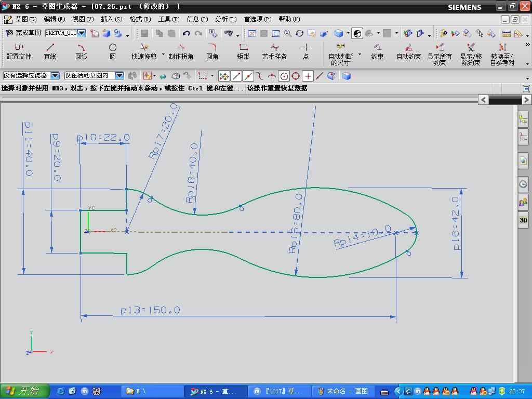The image size is (532, 399).
Task: Toggle the midpoint snap point option
Action: [248, 76]
